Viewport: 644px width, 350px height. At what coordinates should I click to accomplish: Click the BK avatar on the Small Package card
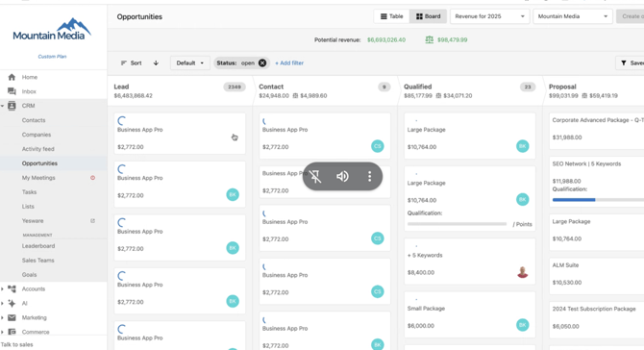tap(523, 325)
